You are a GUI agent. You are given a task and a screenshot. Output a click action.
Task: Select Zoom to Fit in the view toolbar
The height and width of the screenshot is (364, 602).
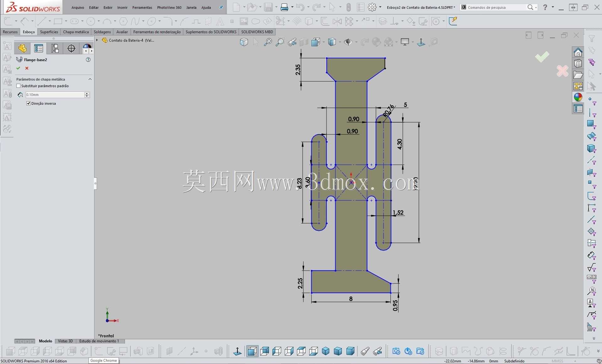[268, 42]
